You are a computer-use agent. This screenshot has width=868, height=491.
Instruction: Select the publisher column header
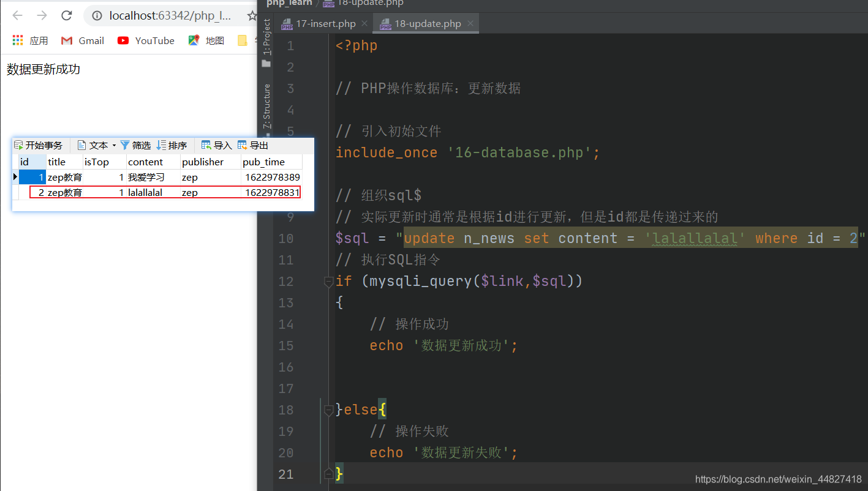211,162
